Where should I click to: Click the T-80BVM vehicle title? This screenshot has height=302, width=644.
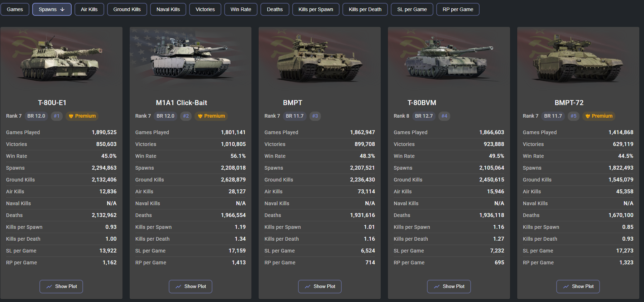click(422, 103)
